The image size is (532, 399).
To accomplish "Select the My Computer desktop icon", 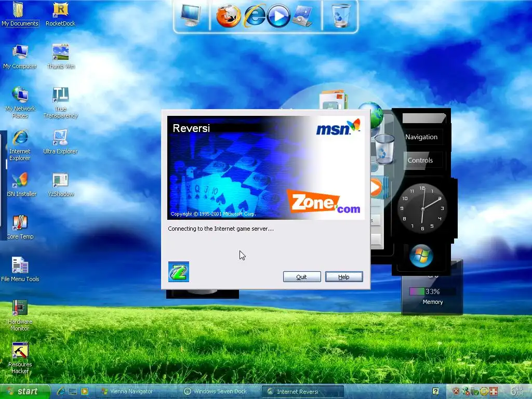I will 20,56.
